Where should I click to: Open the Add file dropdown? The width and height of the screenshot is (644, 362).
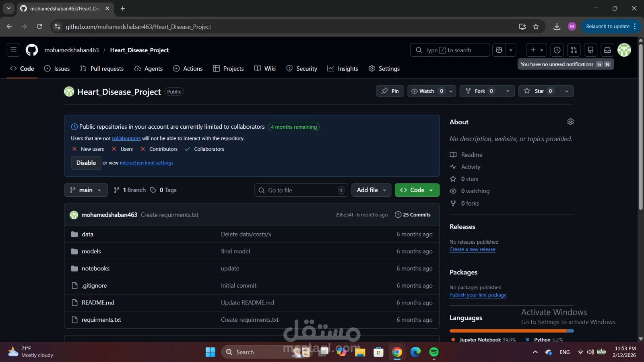[x=371, y=190]
